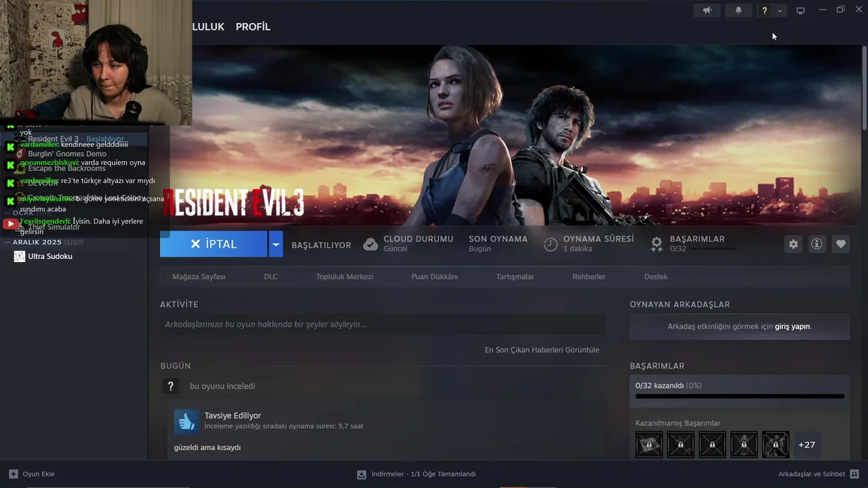The image size is (868, 488).
Task: Collapse the ARALIK 2025 group
Action: [x=7, y=242]
